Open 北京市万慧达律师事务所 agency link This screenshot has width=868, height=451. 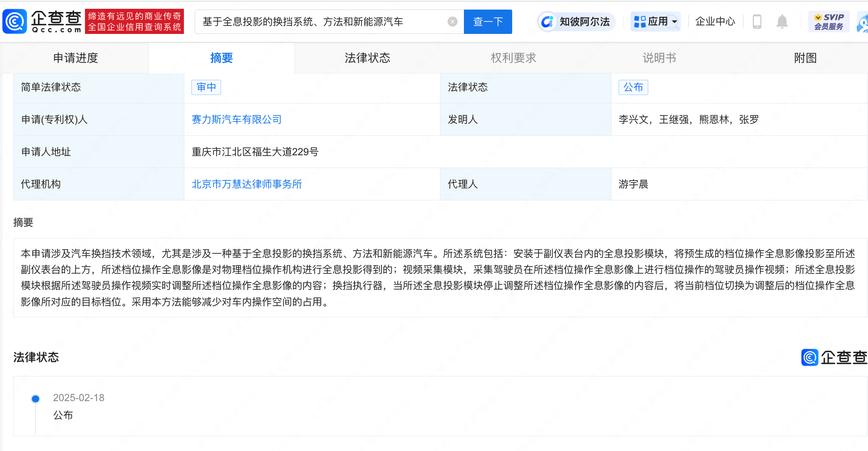pyautogui.click(x=247, y=184)
